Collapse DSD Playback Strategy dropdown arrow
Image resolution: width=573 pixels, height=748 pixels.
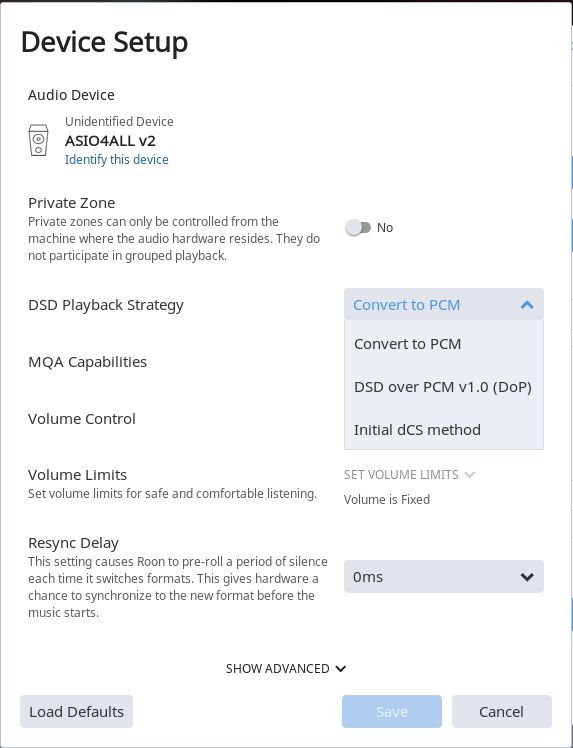527,305
